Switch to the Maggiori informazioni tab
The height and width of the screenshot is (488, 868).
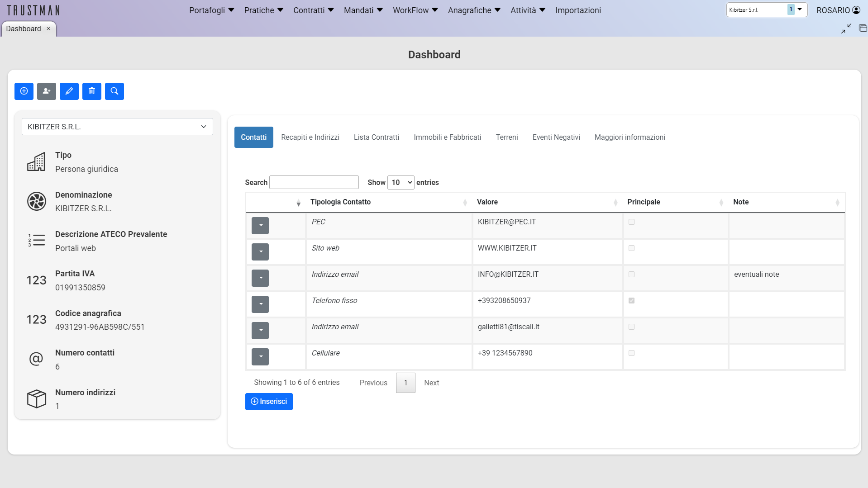tap(630, 137)
